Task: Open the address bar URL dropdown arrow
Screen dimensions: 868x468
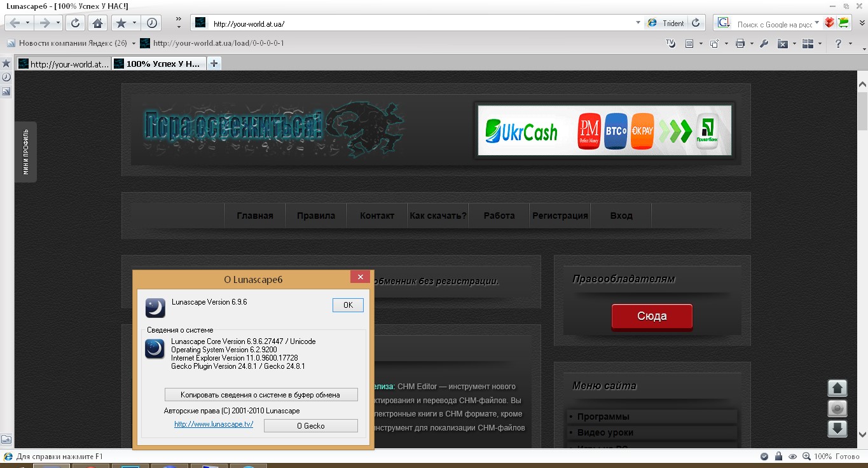Action: click(638, 23)
